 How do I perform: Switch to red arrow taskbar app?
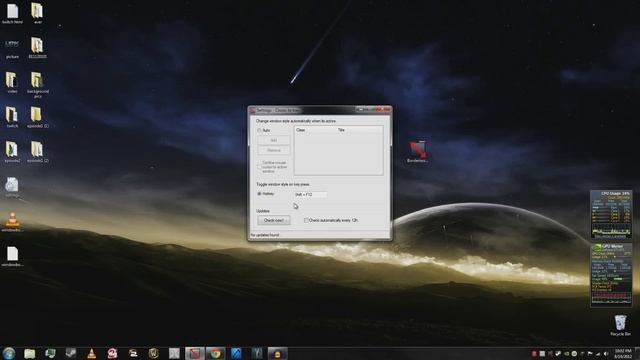195,353
